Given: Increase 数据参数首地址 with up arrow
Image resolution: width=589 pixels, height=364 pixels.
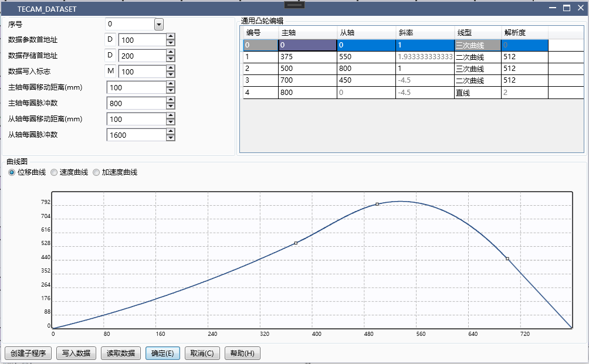Looking at the screenshot, I should [171, 36].
